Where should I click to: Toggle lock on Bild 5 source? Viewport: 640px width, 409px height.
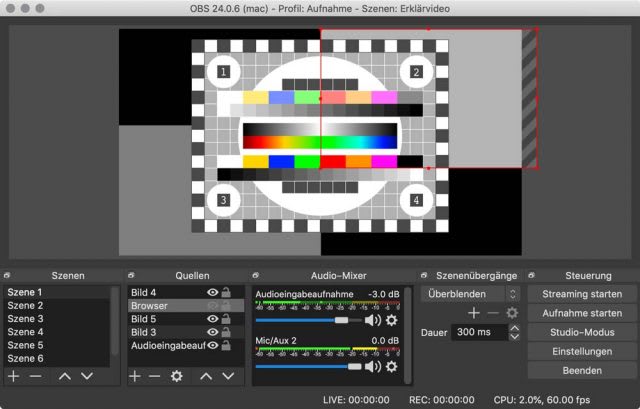click(226, 319)
